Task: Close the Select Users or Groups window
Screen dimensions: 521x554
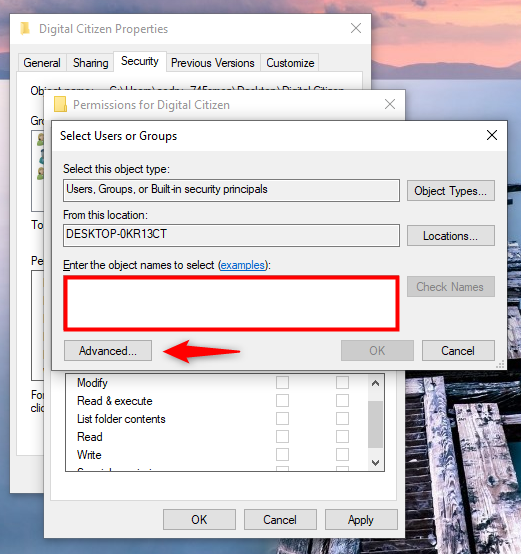Action: [492, 135]
